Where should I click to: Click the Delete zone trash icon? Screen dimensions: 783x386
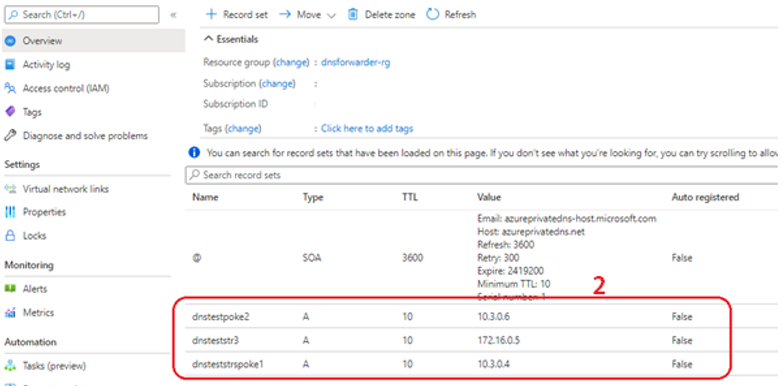[x=353, y=14]
